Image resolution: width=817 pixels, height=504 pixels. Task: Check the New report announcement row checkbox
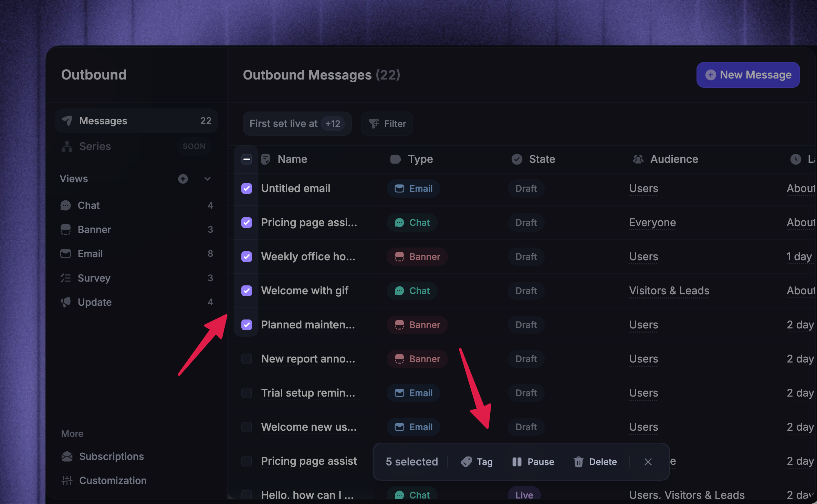(x=247, y=359)
